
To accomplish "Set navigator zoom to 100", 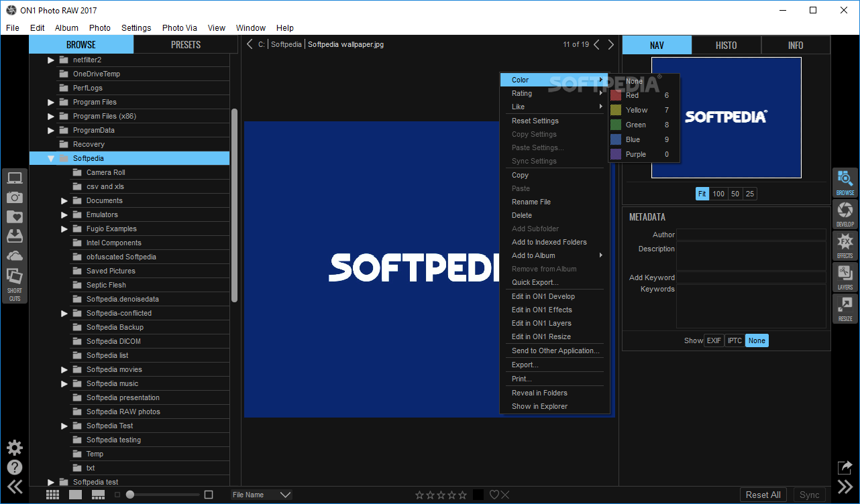I will tap(718, 194).
